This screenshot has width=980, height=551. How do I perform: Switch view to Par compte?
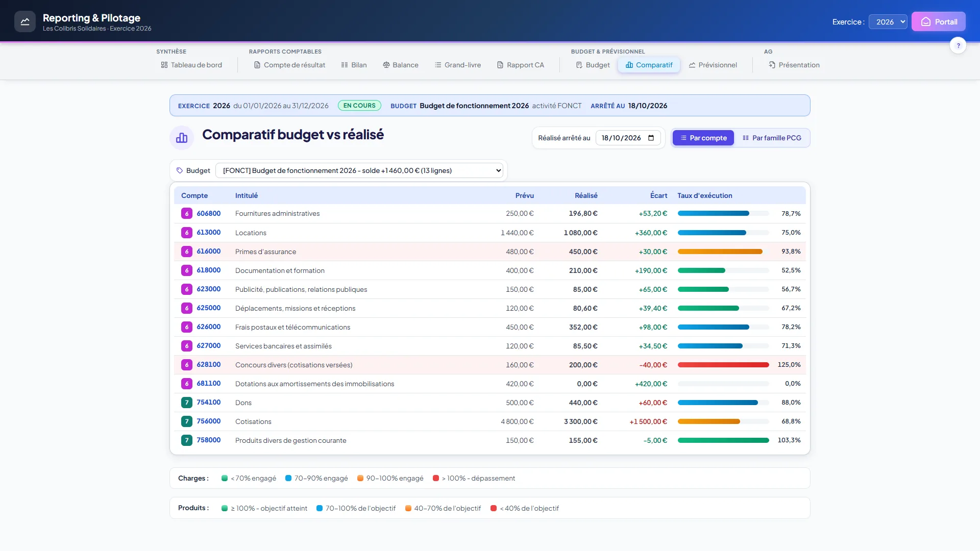click(703, 138)
